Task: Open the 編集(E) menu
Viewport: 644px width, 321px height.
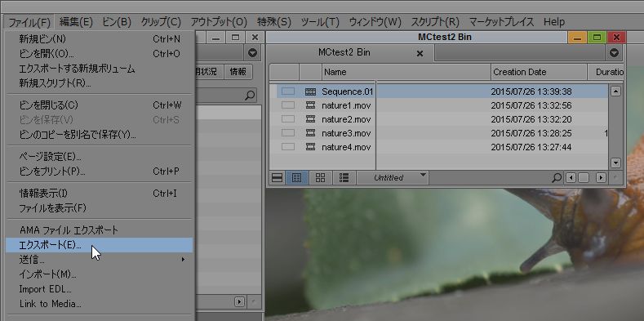Action: (x=76, y=22)
